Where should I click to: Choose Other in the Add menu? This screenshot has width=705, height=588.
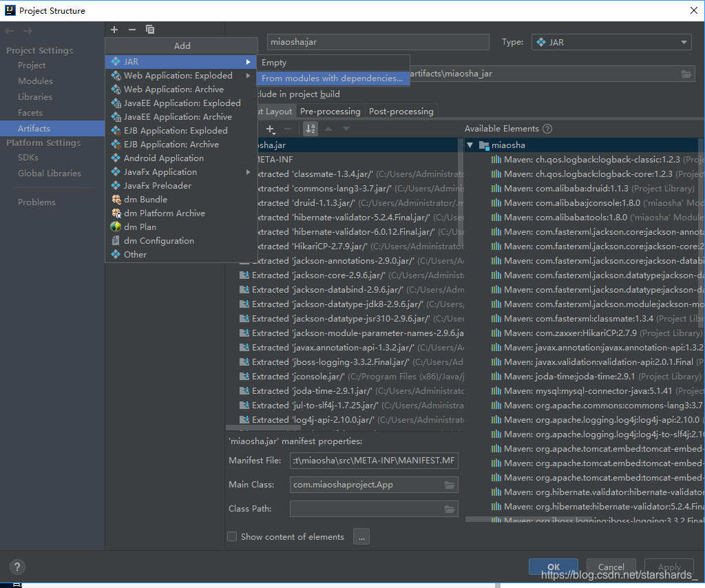click(181, 255)
